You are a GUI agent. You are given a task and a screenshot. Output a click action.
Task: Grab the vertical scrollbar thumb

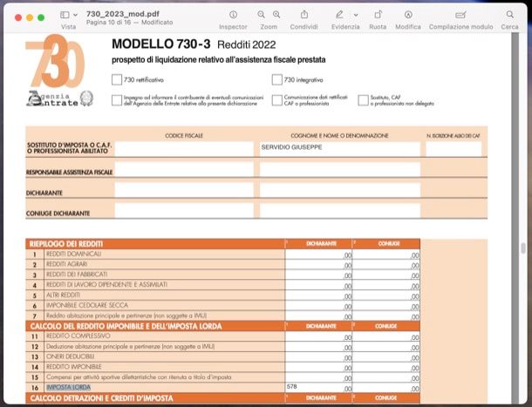pyautogui.click(x=523, y=248)
